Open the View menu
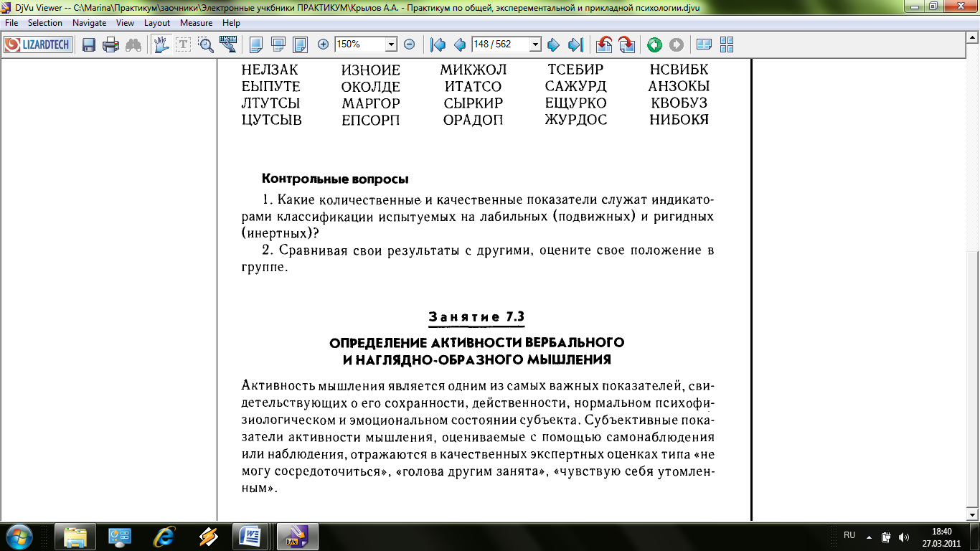Screen dimensions: 980x551 [126, 23]
